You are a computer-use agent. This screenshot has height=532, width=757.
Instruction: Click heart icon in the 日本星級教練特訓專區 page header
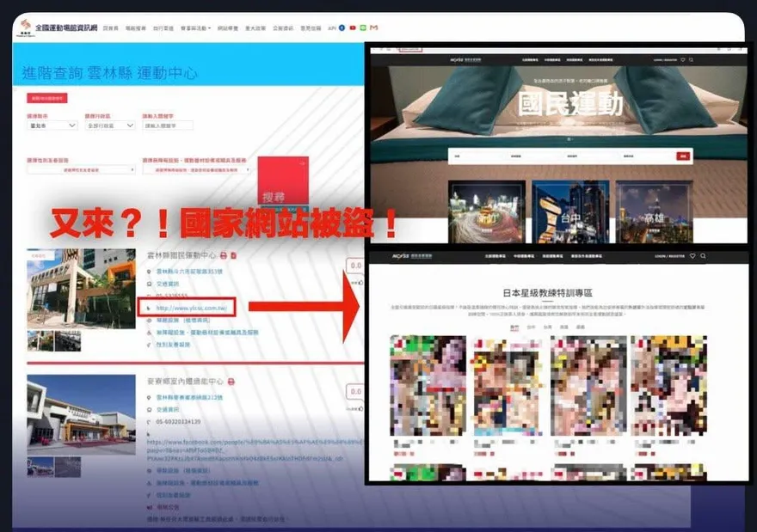(692, 256)
